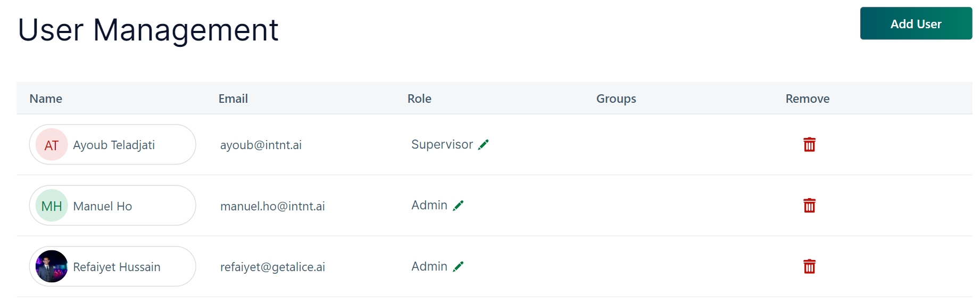This screenshot has height=302, width=980.
Task: Delete Ayoub Teladjati using the trash icon
Action: (809, 144)
